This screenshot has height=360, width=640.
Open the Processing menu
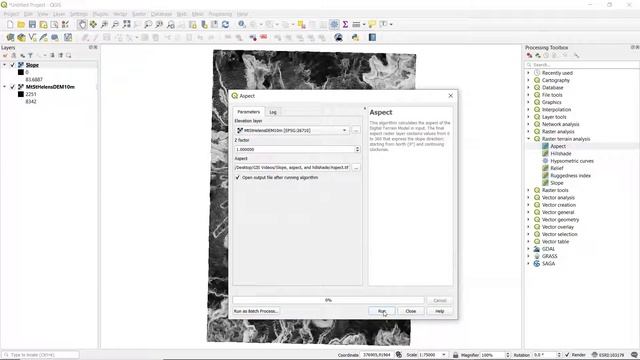point(220,14)
